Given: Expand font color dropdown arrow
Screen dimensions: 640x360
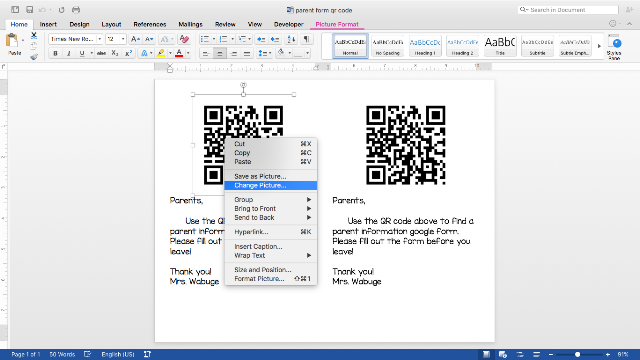Looking at the screenshot, I should coord(188,53).
